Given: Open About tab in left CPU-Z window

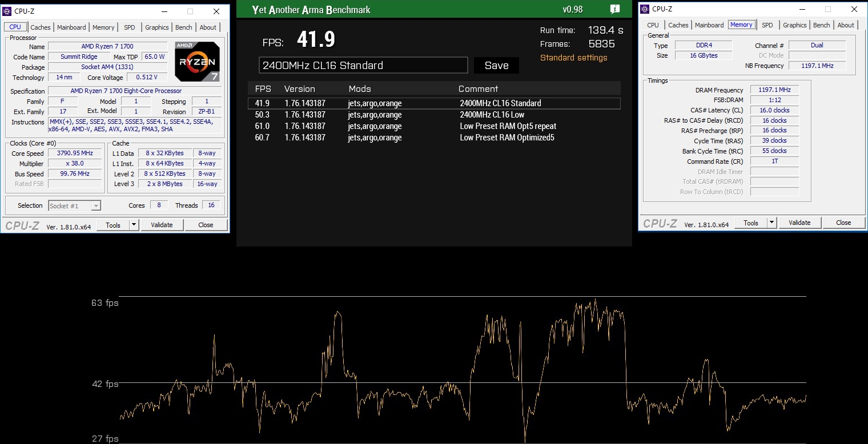Looking at the screenshot, I should coord(208,27).
